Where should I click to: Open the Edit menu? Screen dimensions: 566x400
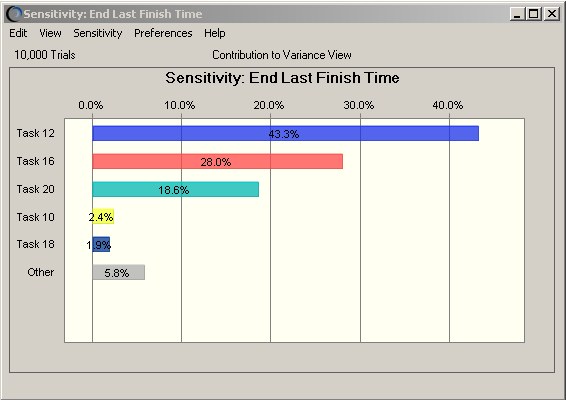coord(18,33)
